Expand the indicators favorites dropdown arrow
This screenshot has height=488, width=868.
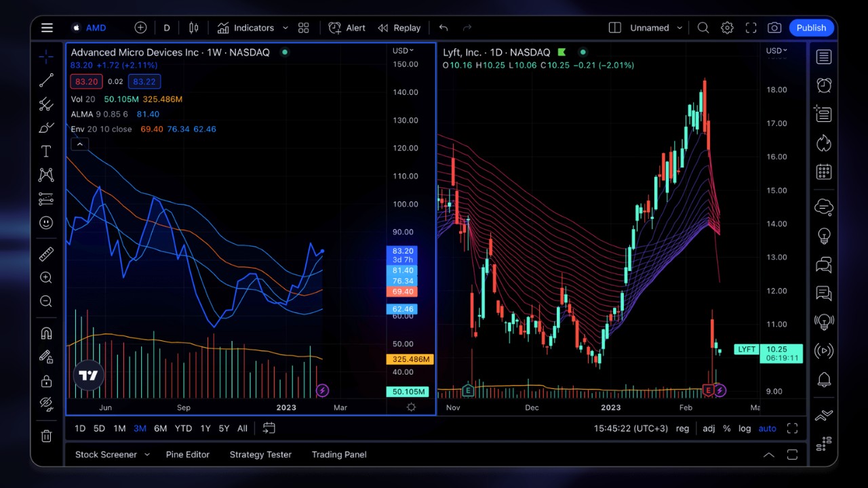pos(285,28)
